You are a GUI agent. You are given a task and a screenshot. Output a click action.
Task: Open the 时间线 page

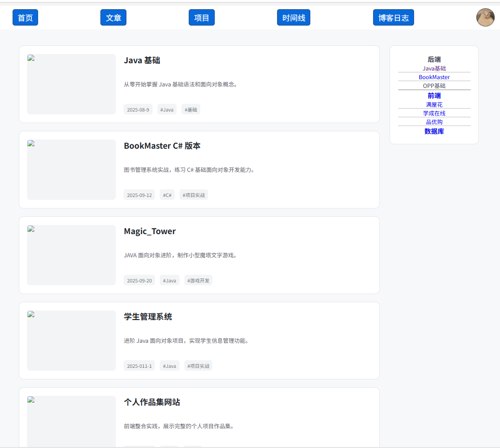[293, 17]
